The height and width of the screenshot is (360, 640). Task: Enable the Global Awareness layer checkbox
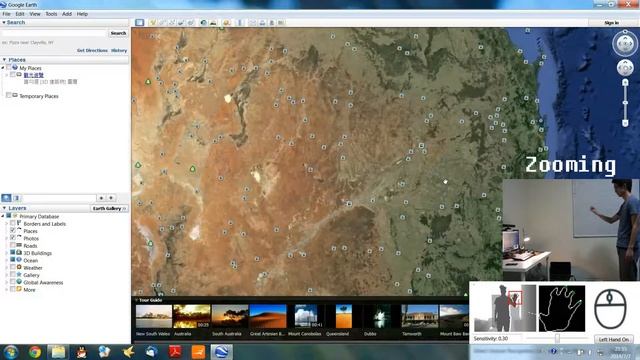click(x=13, y=282)
